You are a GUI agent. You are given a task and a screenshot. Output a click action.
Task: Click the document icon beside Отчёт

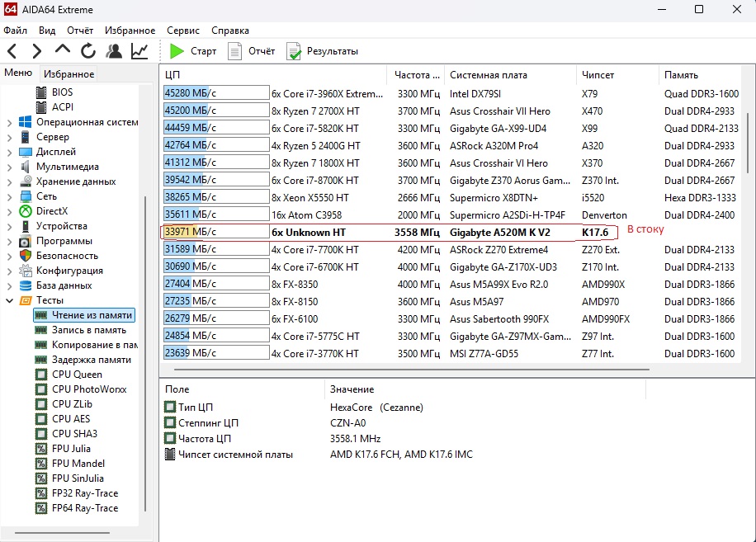234,51
